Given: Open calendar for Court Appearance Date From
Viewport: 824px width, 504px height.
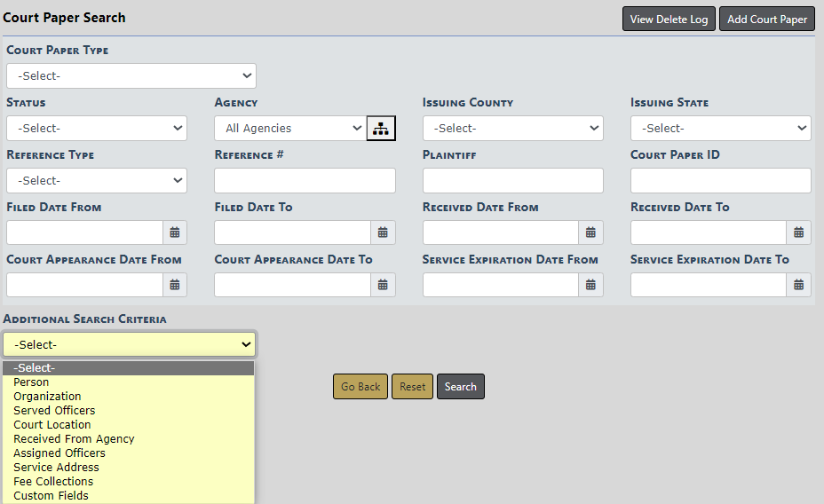Looking at the screenshot, I should 175,285.
